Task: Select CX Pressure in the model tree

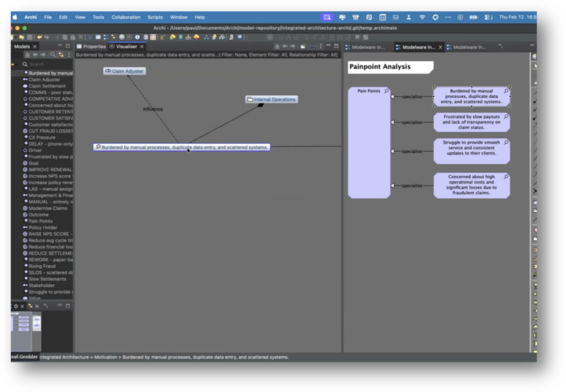Action: (42, 138)
